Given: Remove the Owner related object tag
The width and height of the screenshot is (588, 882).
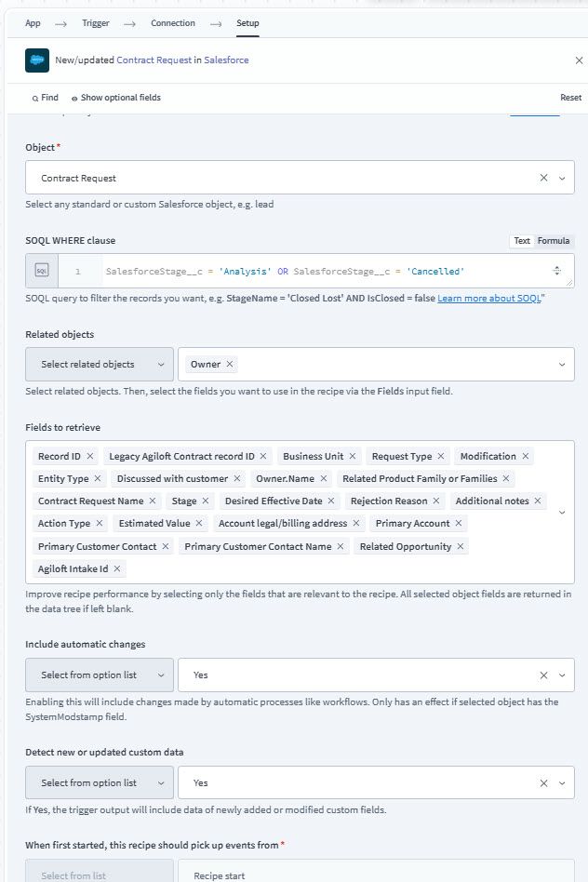Looking at the screenshot, I should pos(230,364).
